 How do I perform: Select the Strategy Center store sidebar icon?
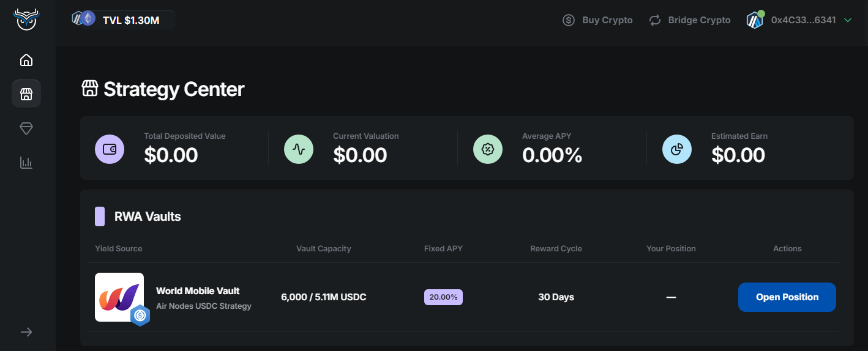(x=26, y=94)
